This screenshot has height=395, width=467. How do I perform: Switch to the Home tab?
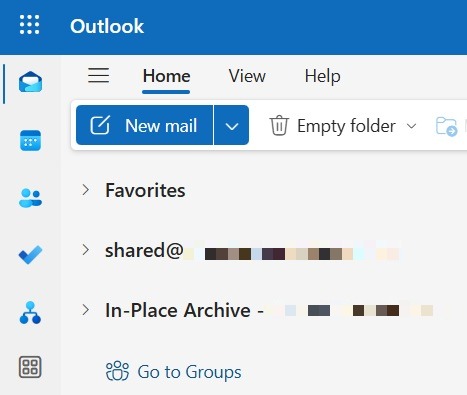(x=167, y=76)
